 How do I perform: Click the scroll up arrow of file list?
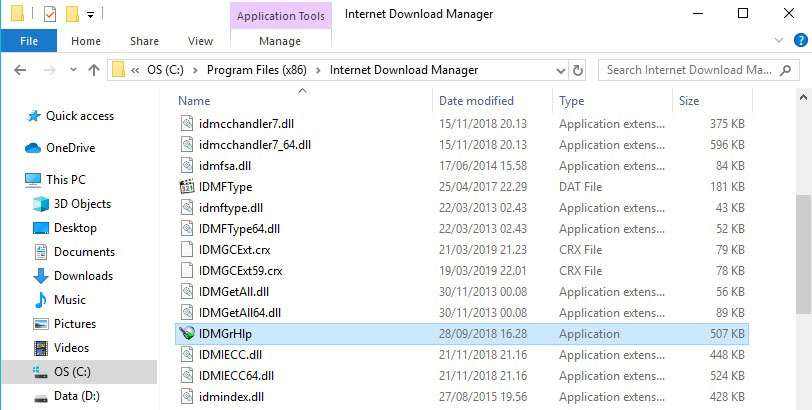point(804,97)
